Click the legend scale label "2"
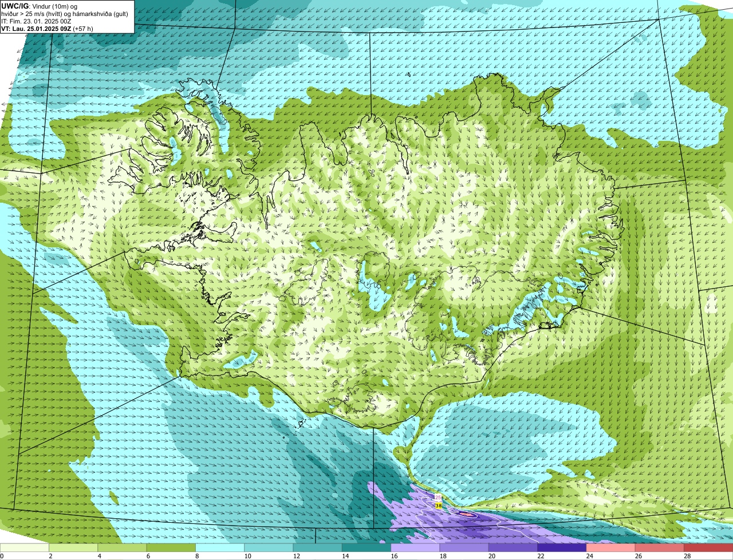 [x=50, y=556]
